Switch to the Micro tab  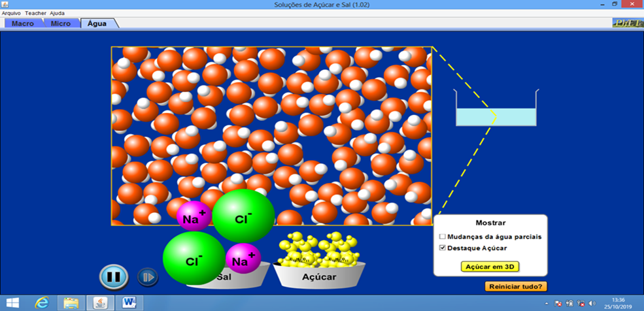point(60,24)
